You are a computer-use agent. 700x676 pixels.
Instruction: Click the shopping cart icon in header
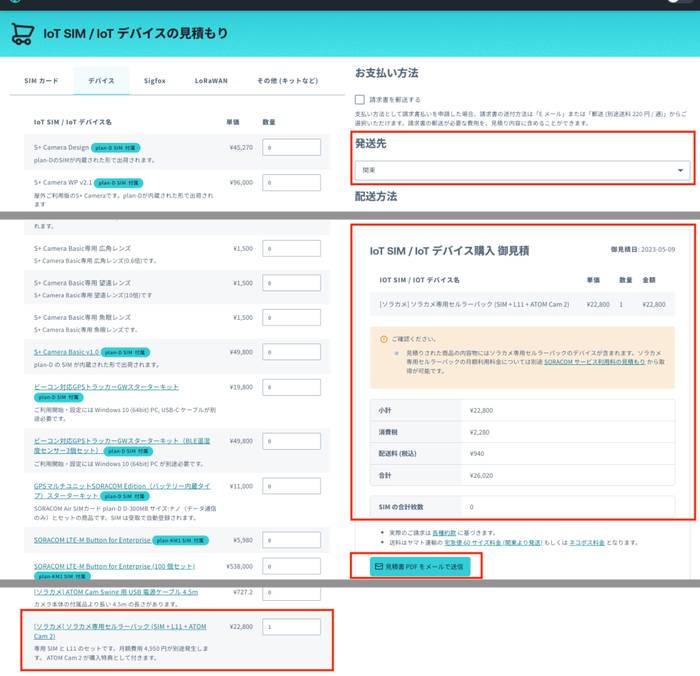coord(22,33)
